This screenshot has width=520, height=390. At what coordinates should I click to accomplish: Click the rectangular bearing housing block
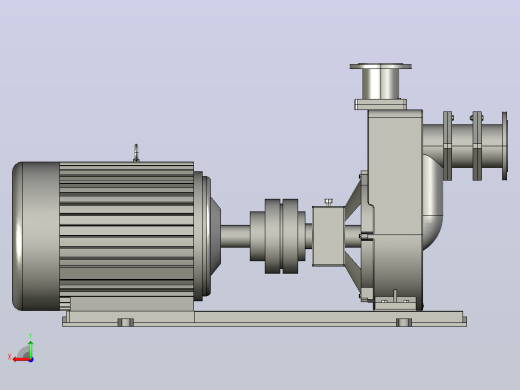328,236
